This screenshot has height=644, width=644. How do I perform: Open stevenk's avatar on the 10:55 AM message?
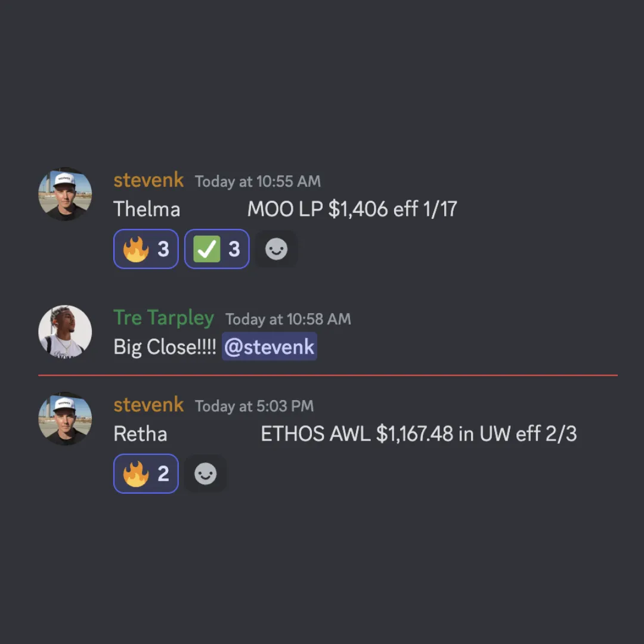(x=65, y=194)
